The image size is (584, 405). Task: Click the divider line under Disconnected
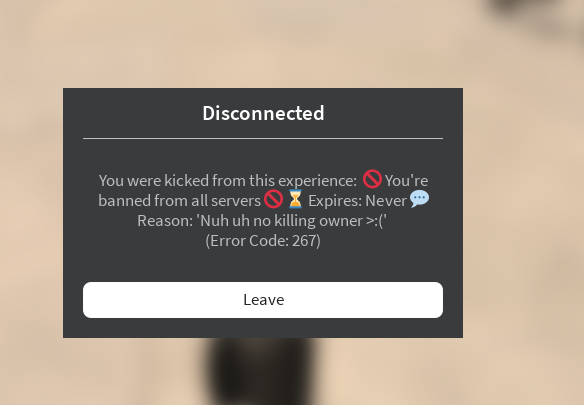tap(263, 138)
